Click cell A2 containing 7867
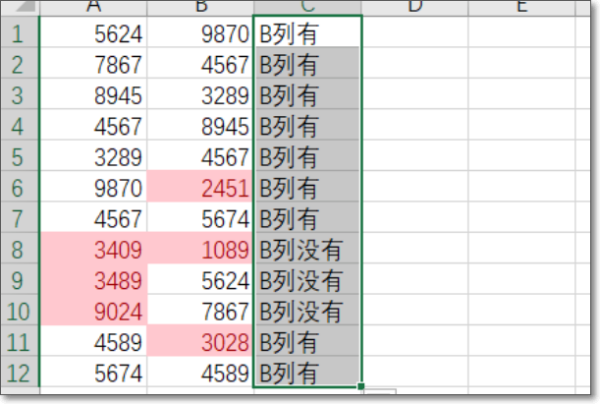The image size is (600, 404). [x=93, y=63]
